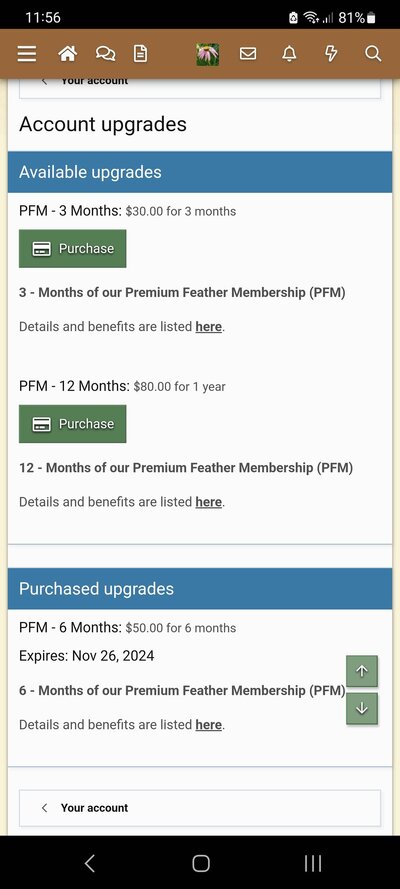400x889 pixels.
Task: Open the user avatar flower thumbnail
Action: click(x=208, y=54)
